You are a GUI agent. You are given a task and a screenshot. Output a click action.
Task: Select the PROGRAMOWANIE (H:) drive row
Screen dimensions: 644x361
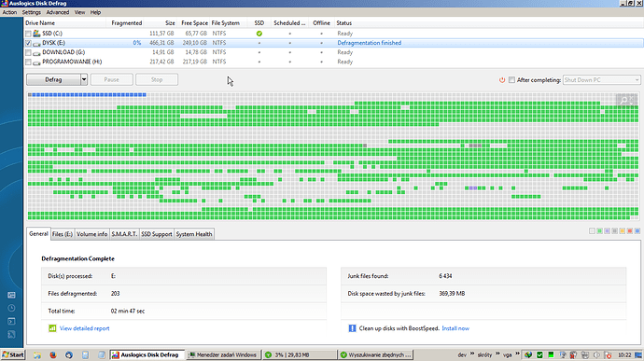click(x=333, y=62)
